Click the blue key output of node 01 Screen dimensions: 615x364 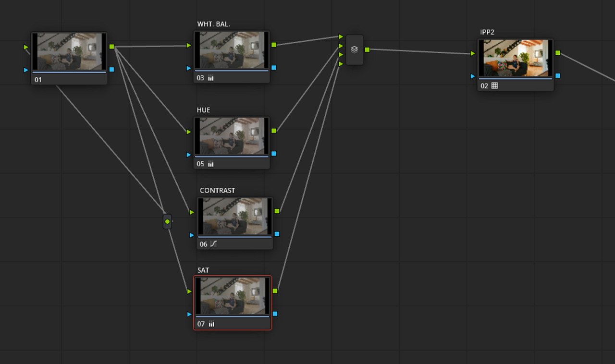coord(111,69)
